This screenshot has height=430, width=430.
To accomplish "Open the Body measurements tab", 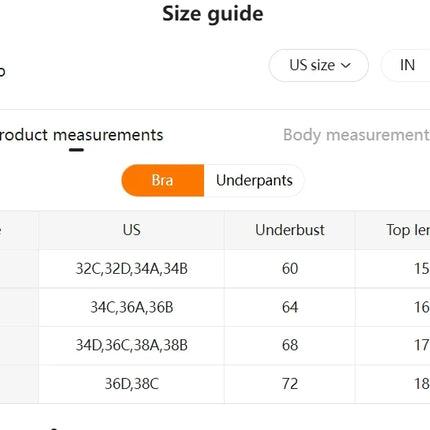I will tap(356, 135).
